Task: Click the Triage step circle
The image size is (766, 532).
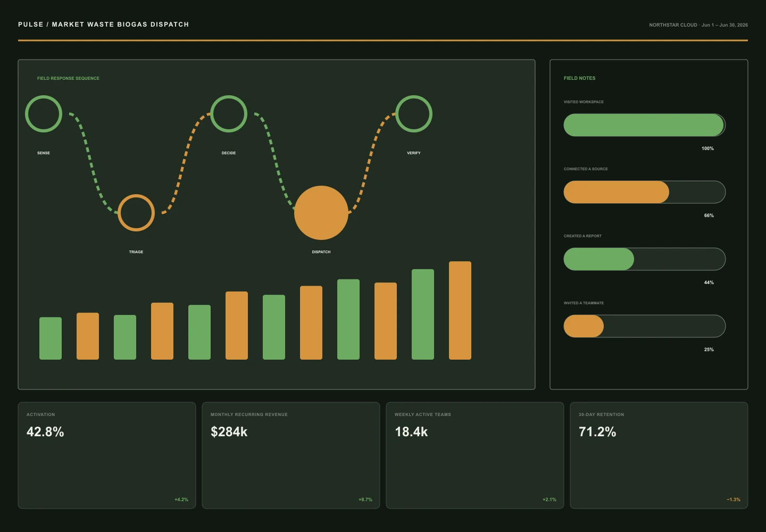Action: click(136, 213)
